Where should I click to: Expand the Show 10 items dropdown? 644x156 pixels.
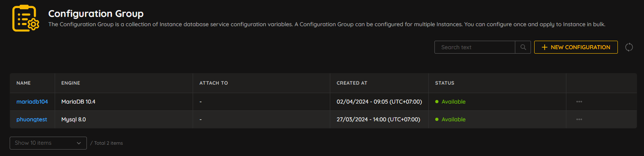pos(48,143)
